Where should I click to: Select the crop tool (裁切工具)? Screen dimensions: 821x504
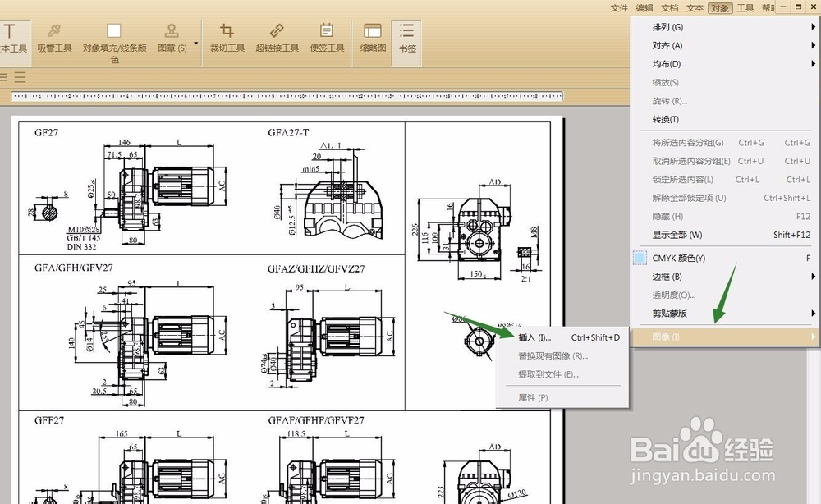pos(227,39)
